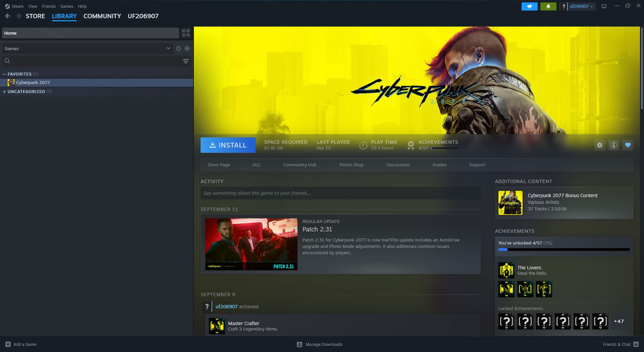The height and width of the screenshot is (352, 644).
Task: Click the play time clock icon
Action: coord(363,145)
